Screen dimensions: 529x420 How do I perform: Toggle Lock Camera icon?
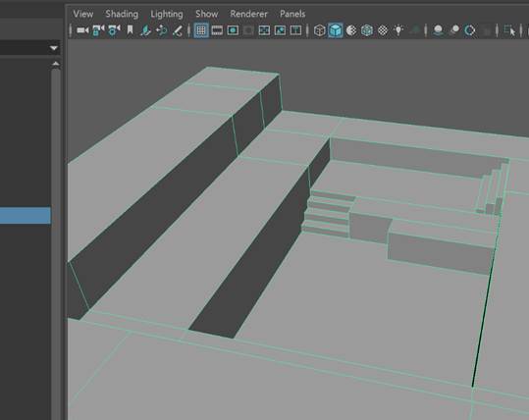point(98,30)
